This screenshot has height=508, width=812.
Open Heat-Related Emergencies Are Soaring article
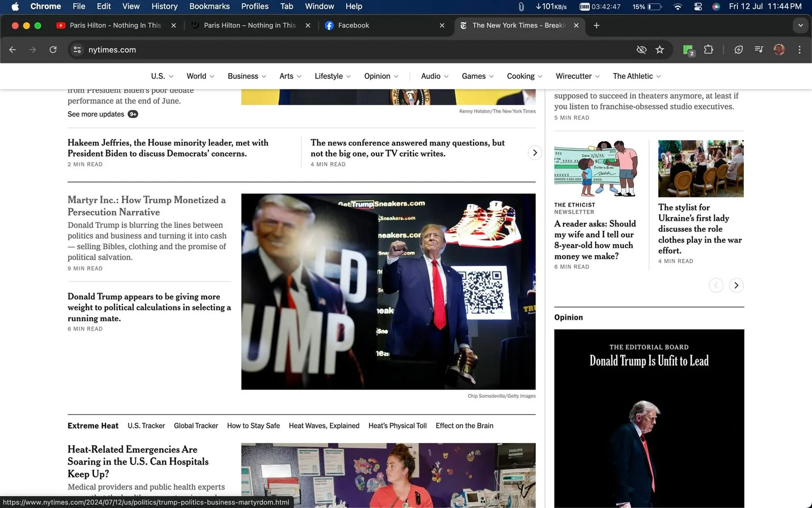(138, 461)
